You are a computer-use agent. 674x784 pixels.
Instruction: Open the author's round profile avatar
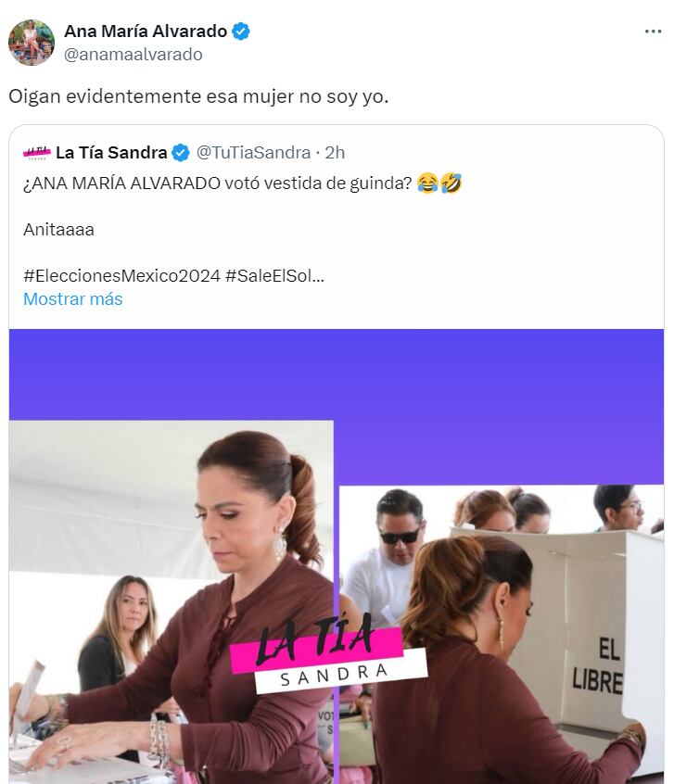[32, 43]
